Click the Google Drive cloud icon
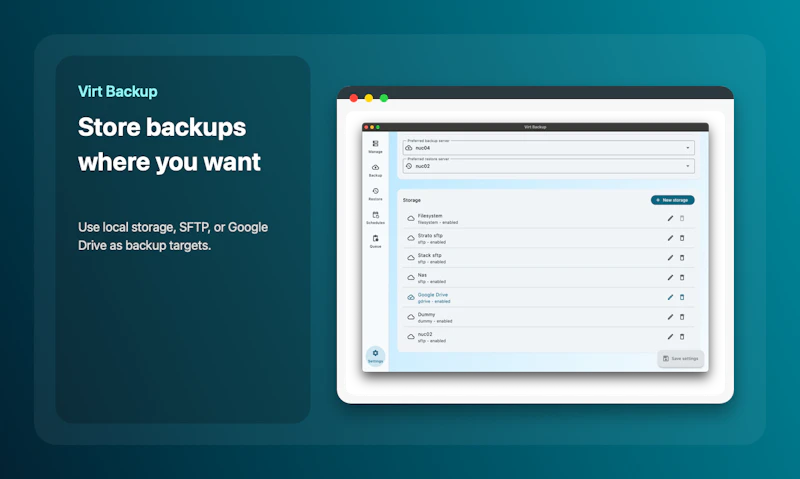800x479 pixels. click(x=411, y=297)
